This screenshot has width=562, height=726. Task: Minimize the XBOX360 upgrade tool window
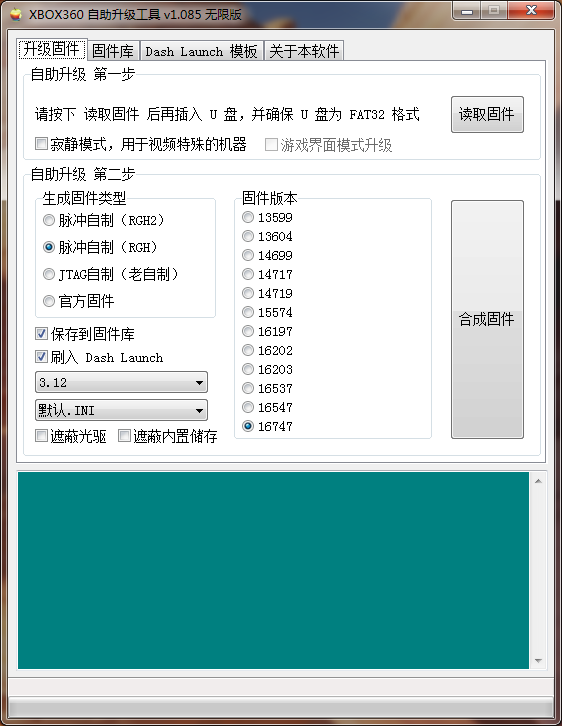tap(467, 11)
